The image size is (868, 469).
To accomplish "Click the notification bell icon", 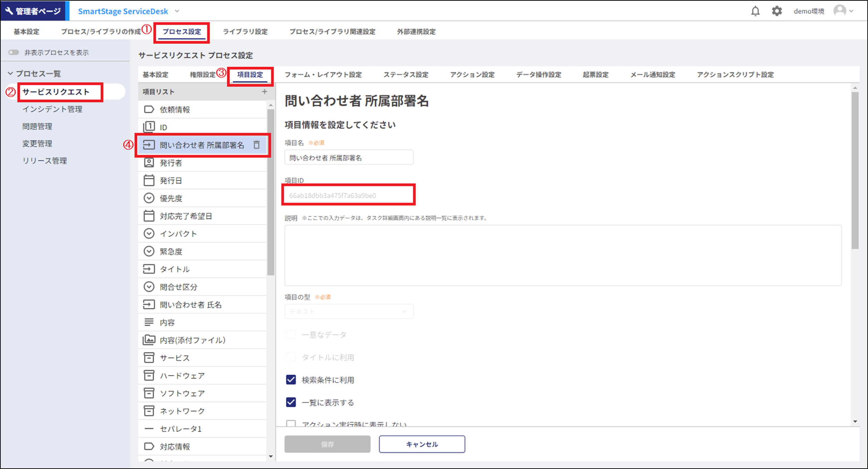I will point(755,11).
